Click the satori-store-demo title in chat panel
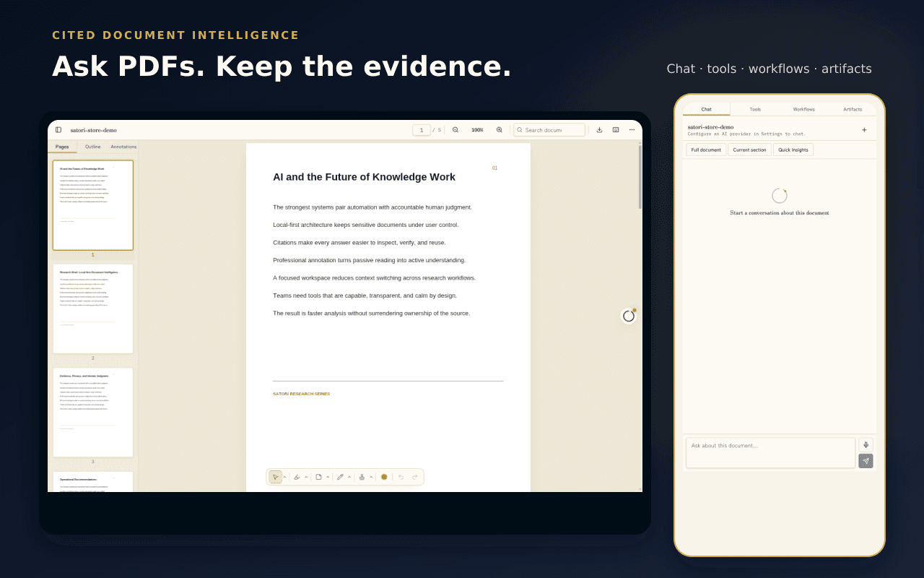The image size is (924, 578). (x=710, y=127)
